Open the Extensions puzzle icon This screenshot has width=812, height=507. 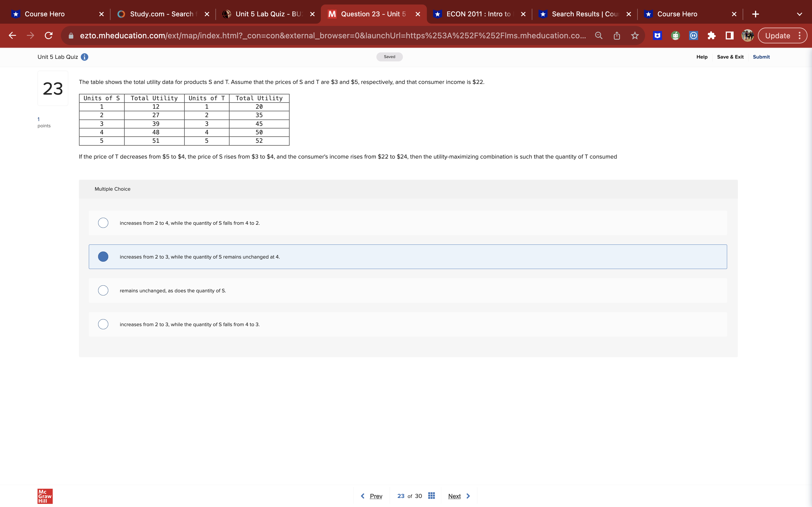click(711, 35)
